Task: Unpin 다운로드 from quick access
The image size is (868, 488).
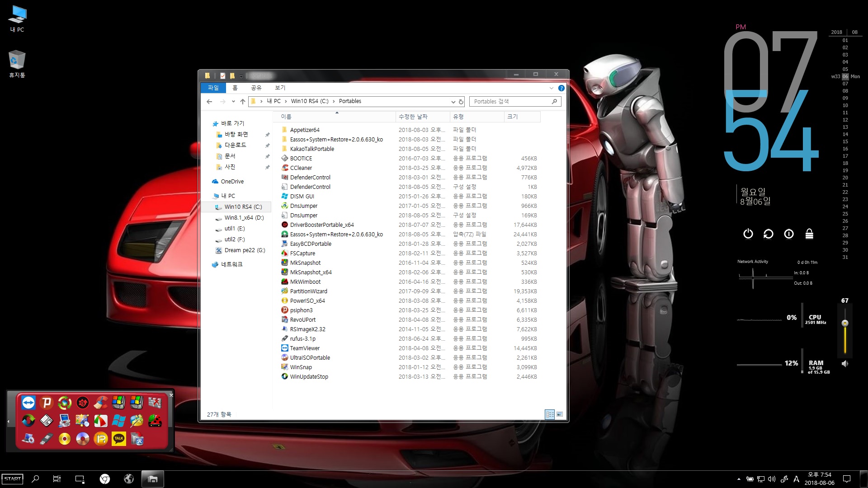Action: [x=267, y=145]
